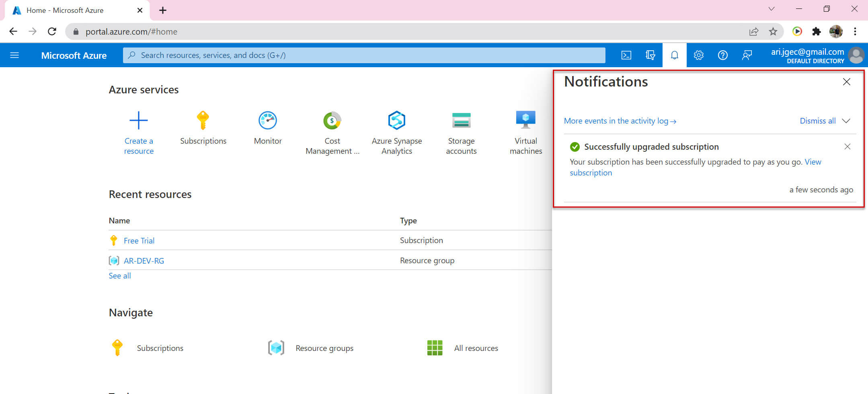
Task: Click the Free Trial key icon
Action: pos(114,240)
